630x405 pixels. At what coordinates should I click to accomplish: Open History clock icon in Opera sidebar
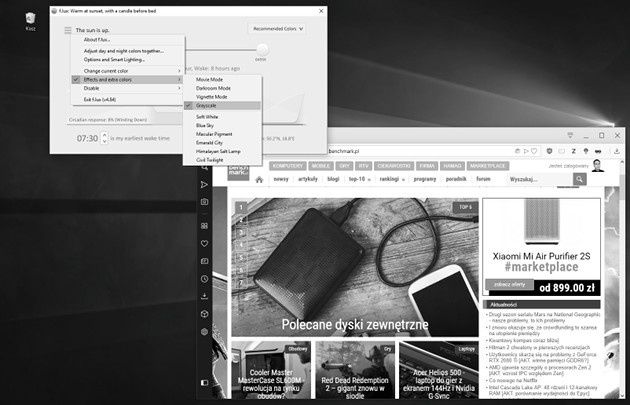pyautogui.click(x=205, y=279)
